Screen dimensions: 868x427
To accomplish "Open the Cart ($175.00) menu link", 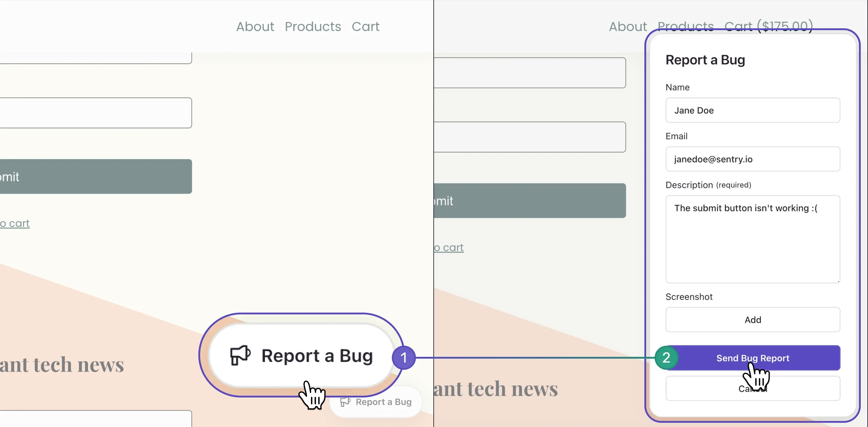I will pos(769,26).
